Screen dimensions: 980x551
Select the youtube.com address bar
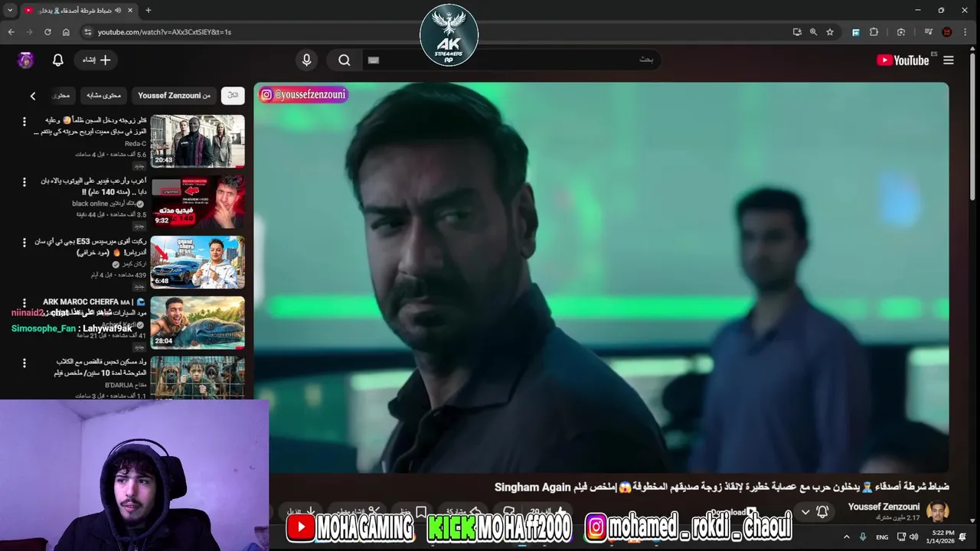click(444, 32)
